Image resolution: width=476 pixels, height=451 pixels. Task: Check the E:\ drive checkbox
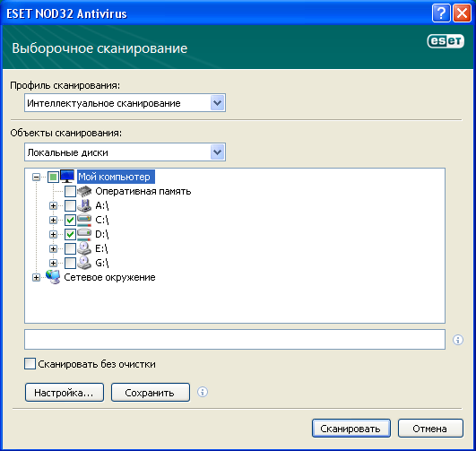70,248
